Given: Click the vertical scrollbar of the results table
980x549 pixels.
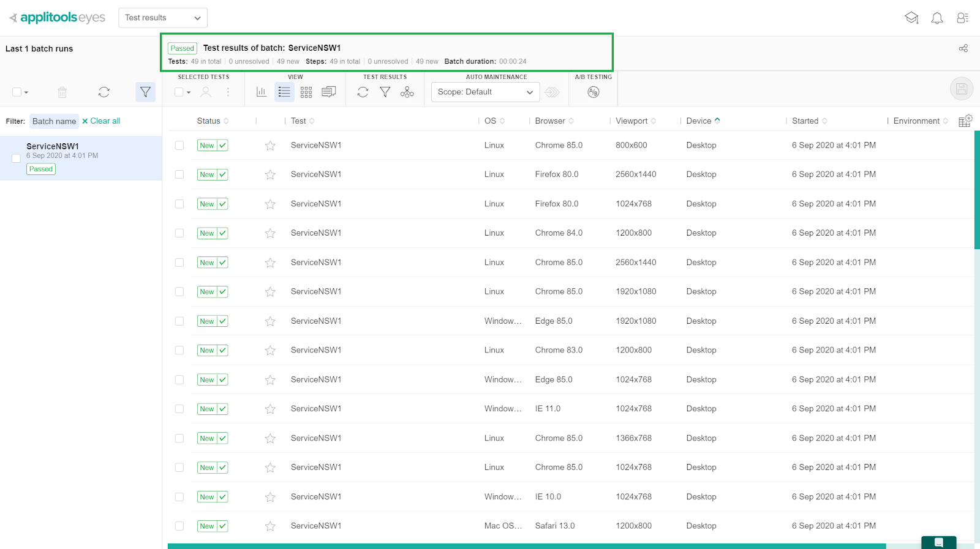Looking at the screenshot, I should pyautogui.click(x=976, y=190).
